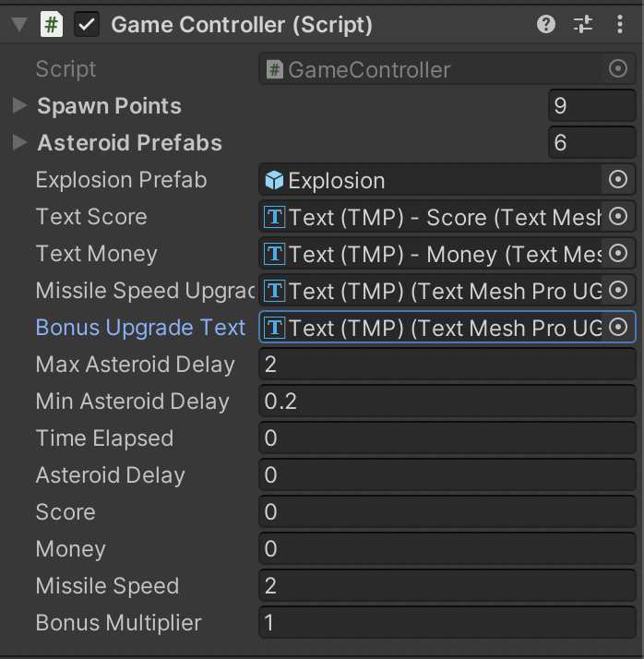The height and width of the screenshot is (659, 644).
Task: Disable the Game Controller script checkbox
Action: (x=88, y=25)
